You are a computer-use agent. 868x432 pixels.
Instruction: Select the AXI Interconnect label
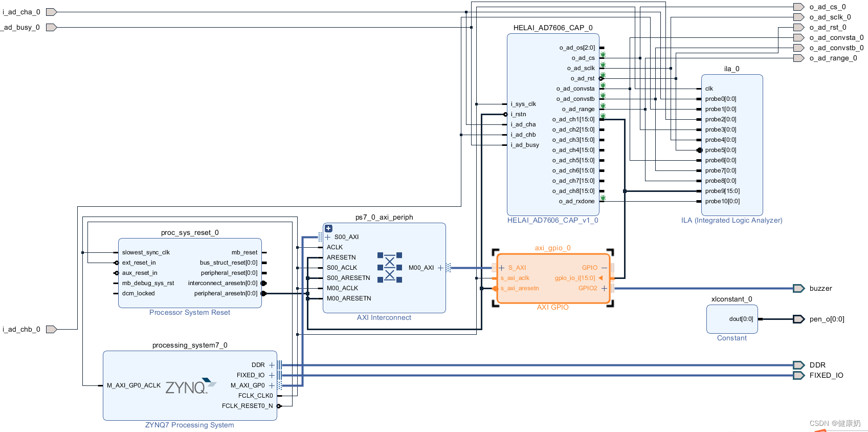(x=384, y=317)
